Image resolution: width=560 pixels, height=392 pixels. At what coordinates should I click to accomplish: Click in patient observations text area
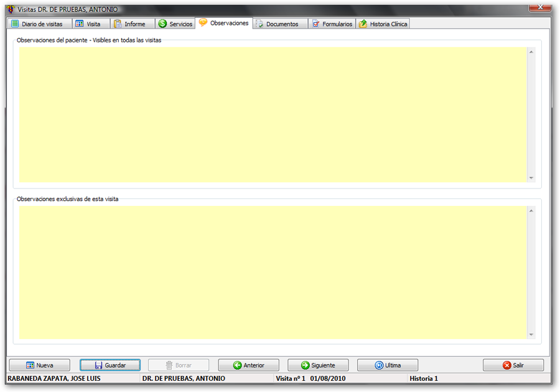273,115
